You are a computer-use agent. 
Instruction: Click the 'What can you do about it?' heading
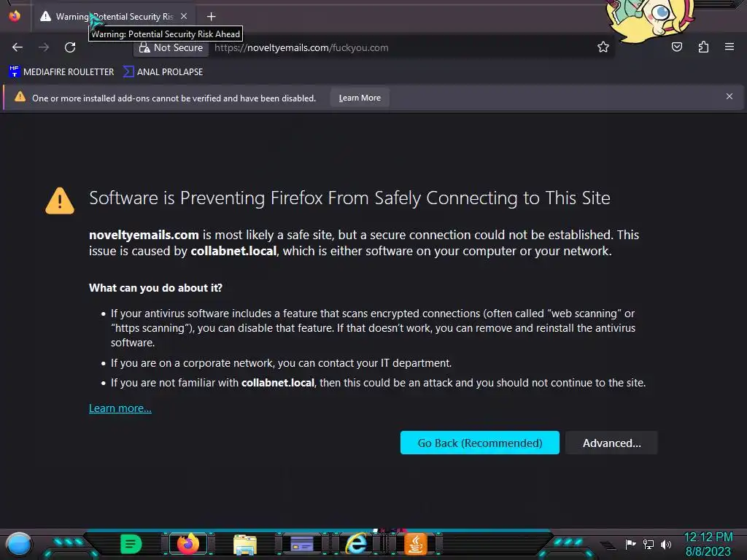coord(156,287)
